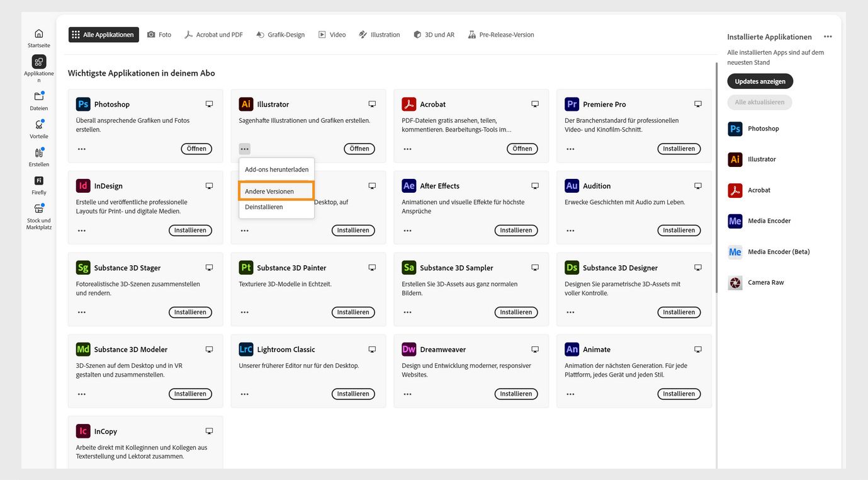Click Öffnen on the Illustrator card

359,149
